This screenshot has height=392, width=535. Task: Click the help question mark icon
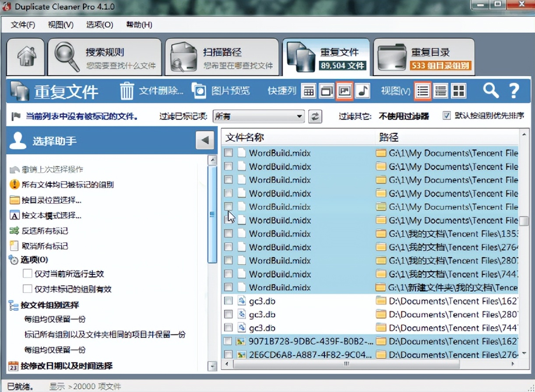coord(514,91)
